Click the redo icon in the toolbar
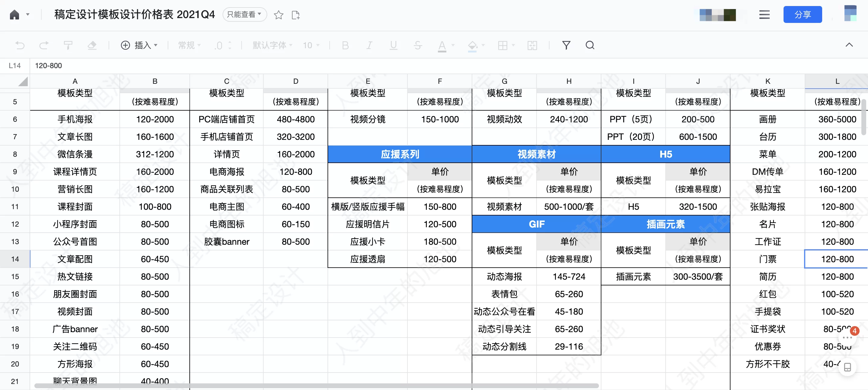Viewport: 868px width, 390px height. tap(44, 45)
